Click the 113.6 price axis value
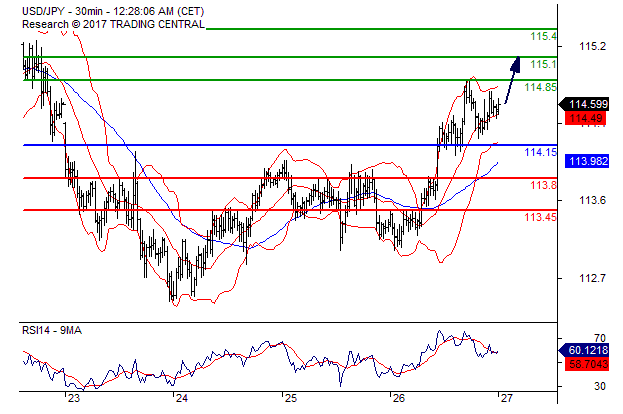 point(592,200)
